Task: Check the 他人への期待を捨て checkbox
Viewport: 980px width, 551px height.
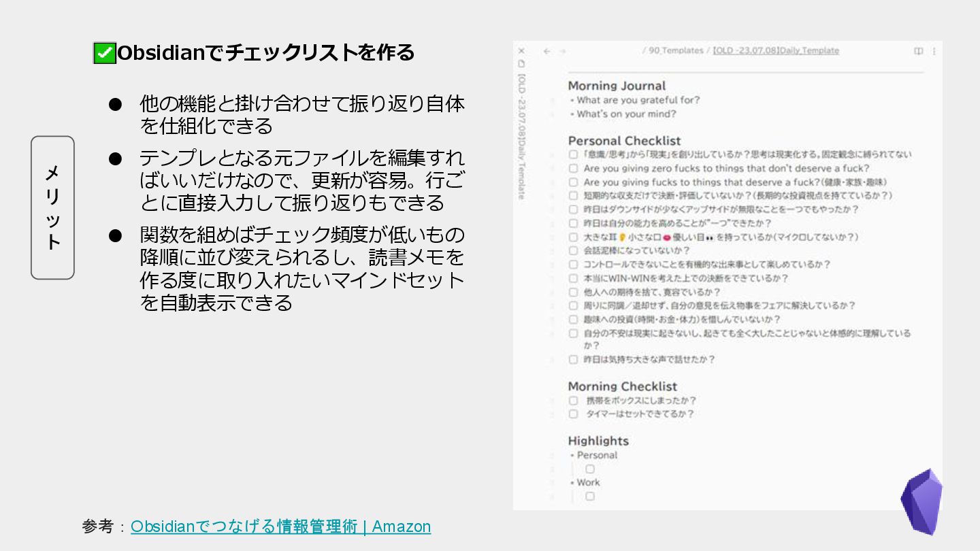Action: [x=573, y=293]
